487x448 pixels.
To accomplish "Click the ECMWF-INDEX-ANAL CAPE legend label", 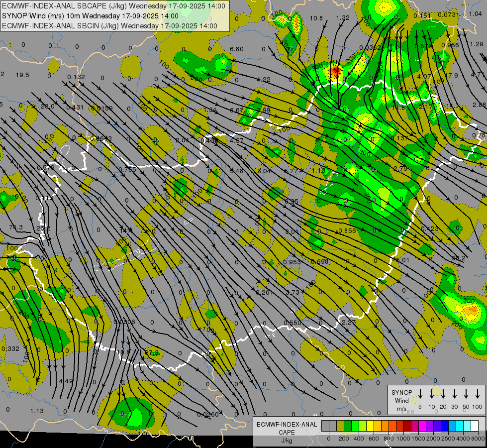I will (286, 428).
